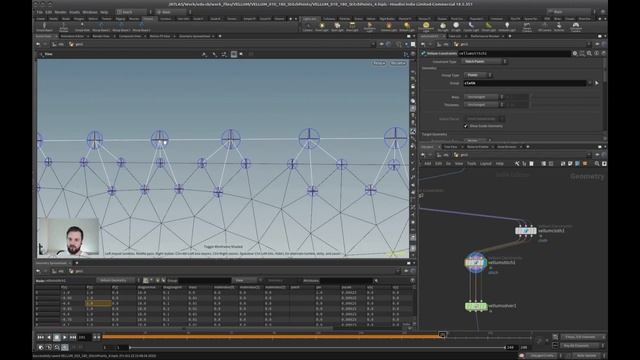Viewport: 640px width, 360px height.
Task: Open the Main radial menu dropdown
Action: tap(174, 12)
